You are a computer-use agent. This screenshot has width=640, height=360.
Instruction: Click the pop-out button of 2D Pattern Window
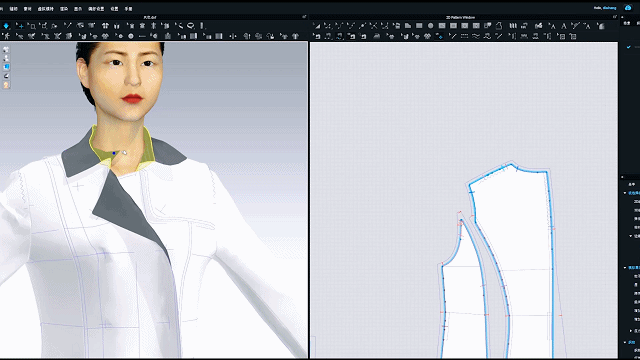615,17
